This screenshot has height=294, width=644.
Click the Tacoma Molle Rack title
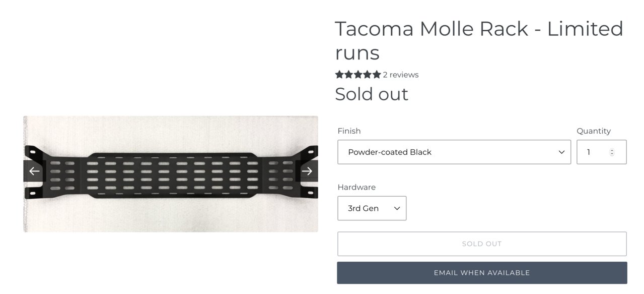tap(479, 40)
